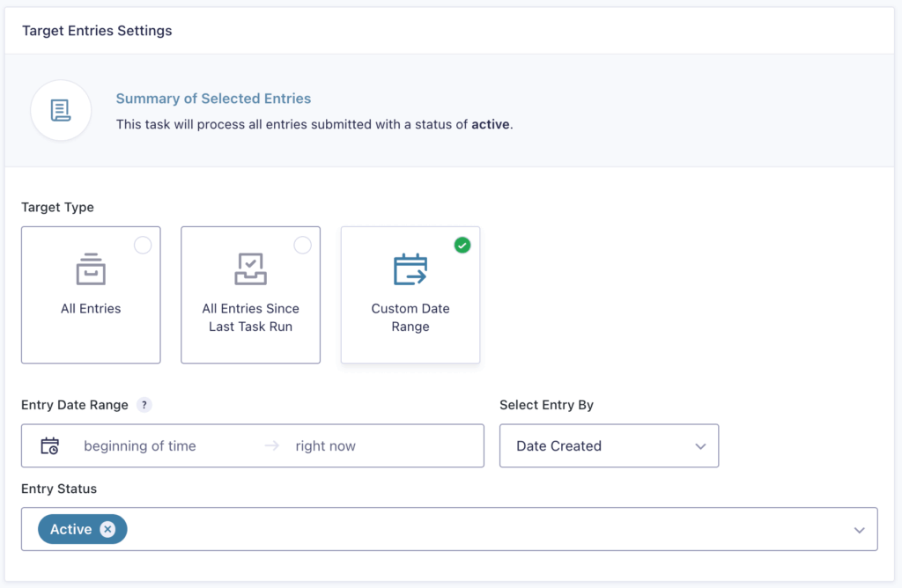Click the Custom Date Range card label
This screenshot has height=588, width=902.
[x=410, y=318]
